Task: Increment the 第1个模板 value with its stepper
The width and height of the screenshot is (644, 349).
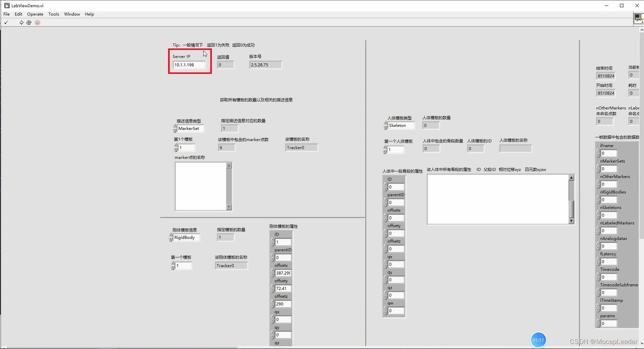Action: click(x=176, y=145)
